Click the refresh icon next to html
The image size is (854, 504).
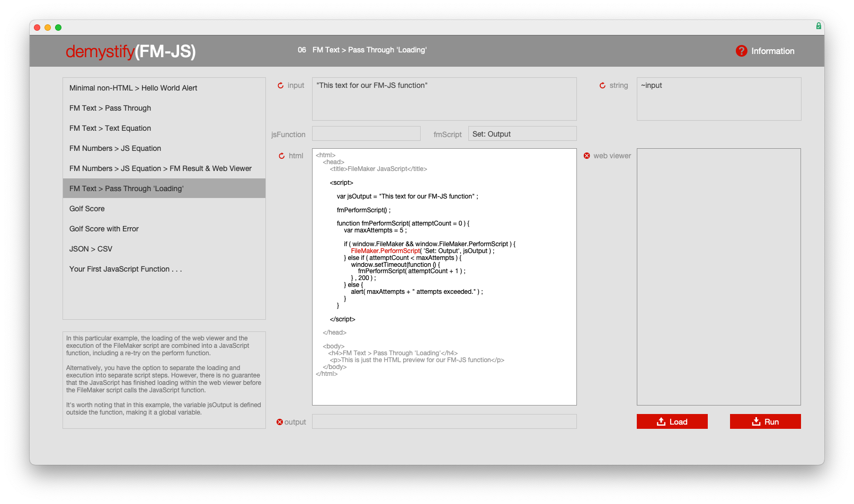tap(282, 156)
